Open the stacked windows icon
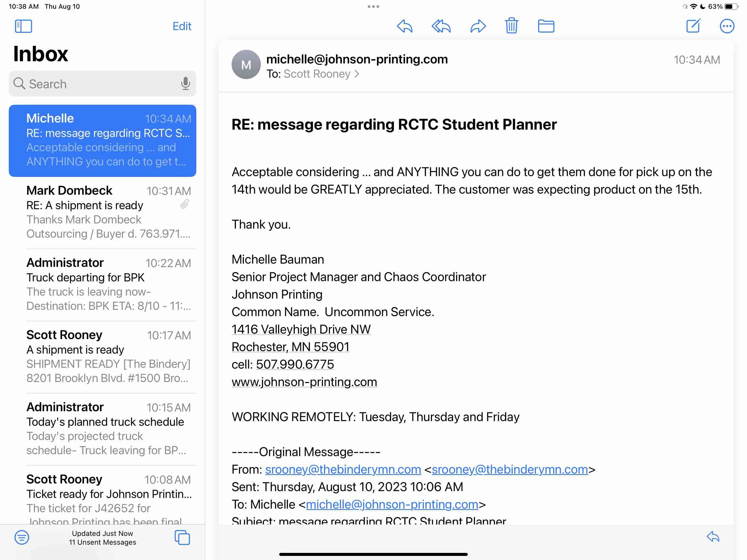747x560 pixels. pyautogui.click(x=182, y=537)
